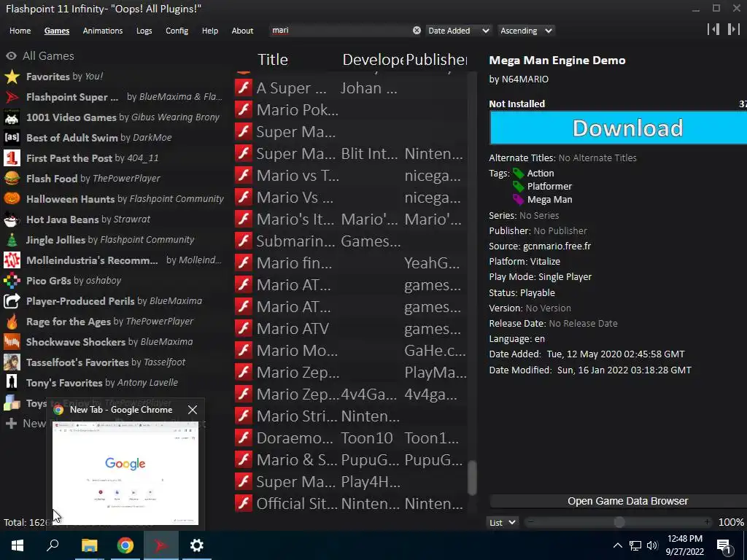This screenshot has width=747, height=560.
Task: Select the Submarin... game row
Action: pos(351,241)
